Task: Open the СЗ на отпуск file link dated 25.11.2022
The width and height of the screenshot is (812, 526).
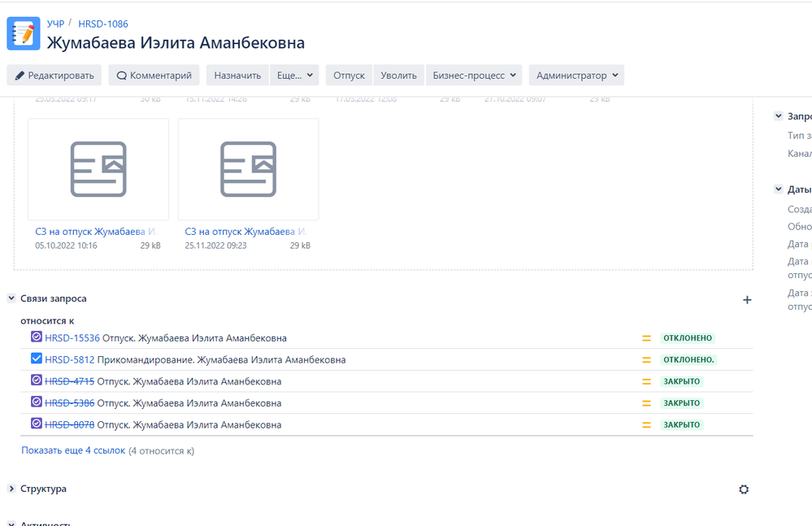Action: 246,232
